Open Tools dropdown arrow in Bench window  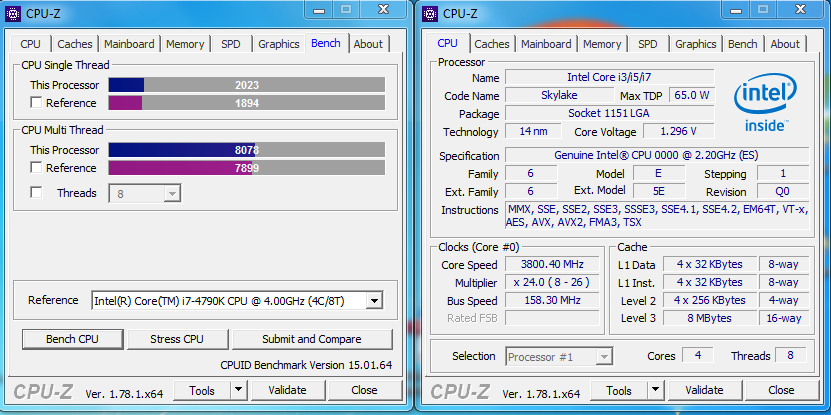click(239, 391)
